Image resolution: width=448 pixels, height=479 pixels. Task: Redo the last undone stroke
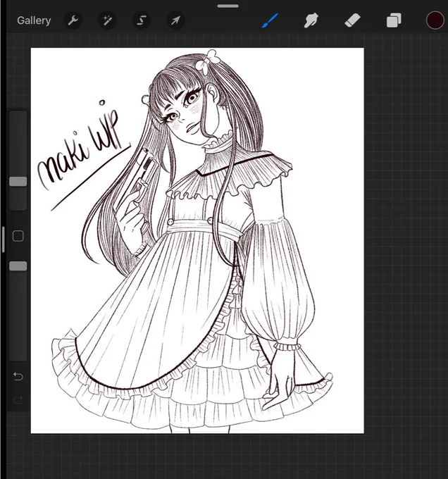point(18,399)
